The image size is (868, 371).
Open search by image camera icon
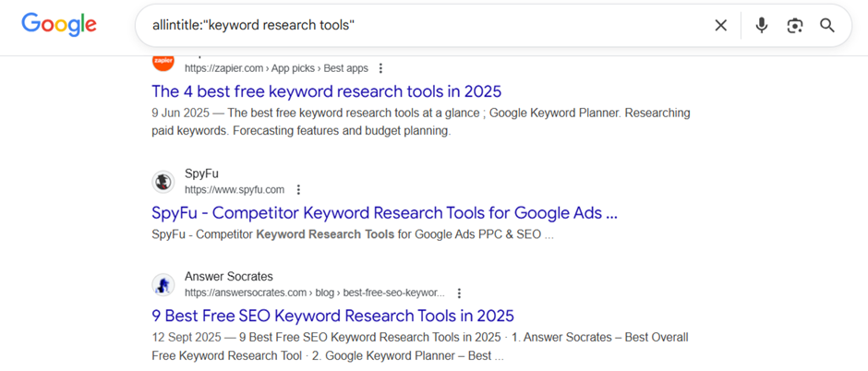794,26
